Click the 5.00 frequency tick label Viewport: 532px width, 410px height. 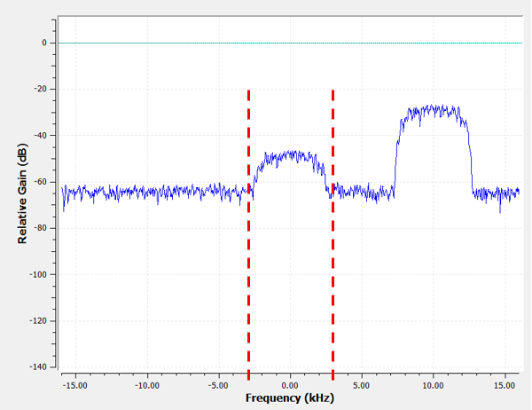tap(361, 385)
